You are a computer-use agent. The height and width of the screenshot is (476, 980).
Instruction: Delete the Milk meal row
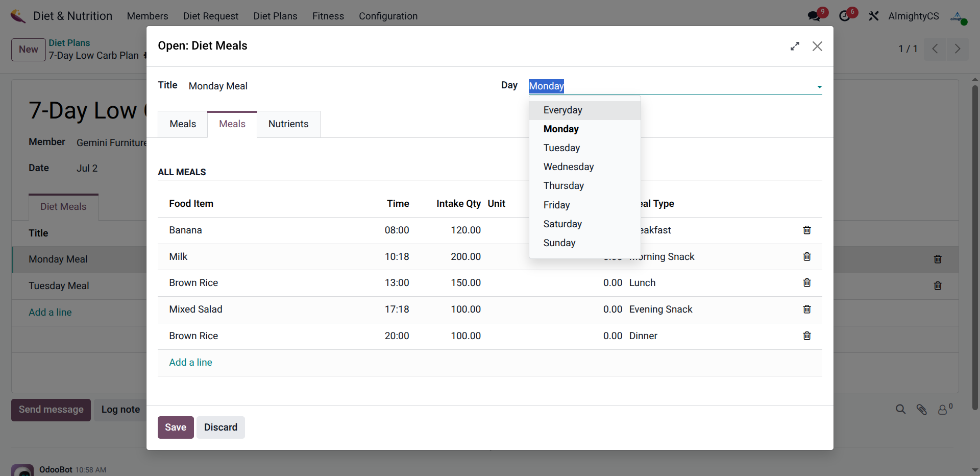coord(806,257)
